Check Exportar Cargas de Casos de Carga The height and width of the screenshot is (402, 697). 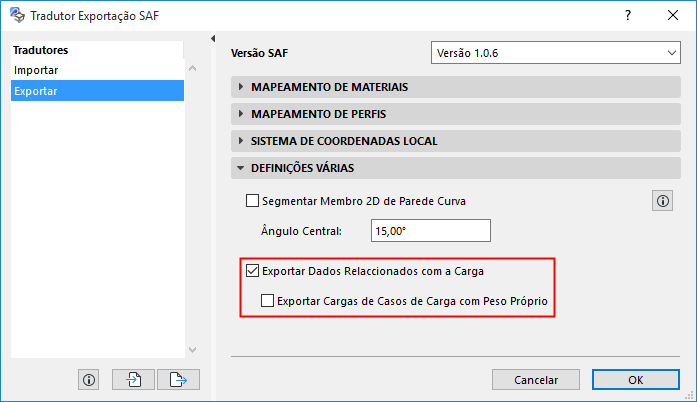pos(267,299)
